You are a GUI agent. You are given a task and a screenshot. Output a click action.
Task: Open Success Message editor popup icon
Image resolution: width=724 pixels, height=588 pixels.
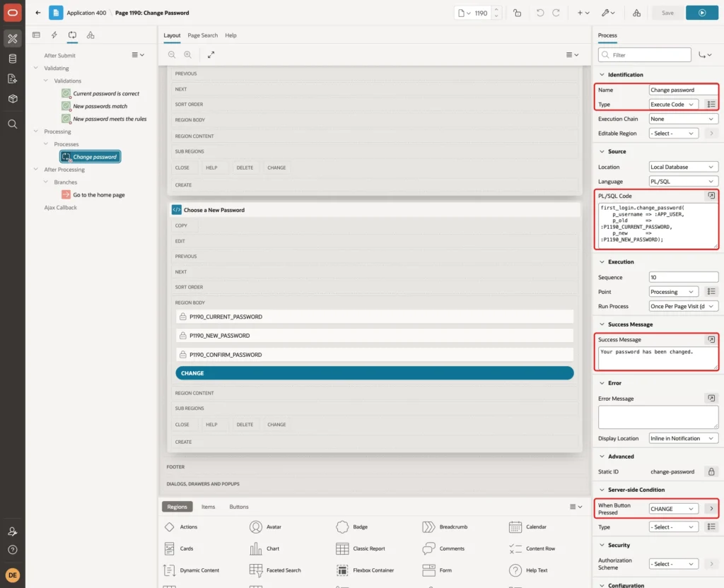tap(711, 339)
